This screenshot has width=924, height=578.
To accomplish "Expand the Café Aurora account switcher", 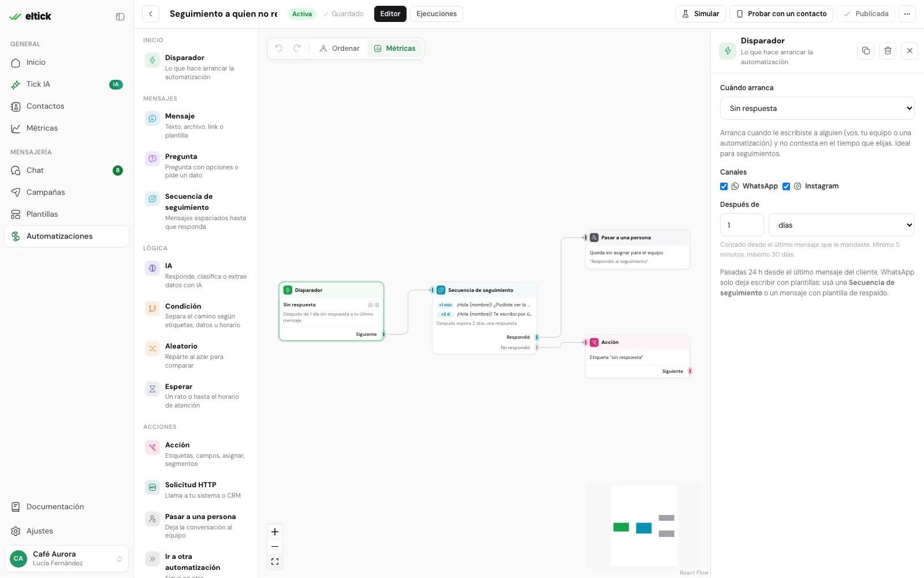I will pyautogui.click(x=66, y=559).
